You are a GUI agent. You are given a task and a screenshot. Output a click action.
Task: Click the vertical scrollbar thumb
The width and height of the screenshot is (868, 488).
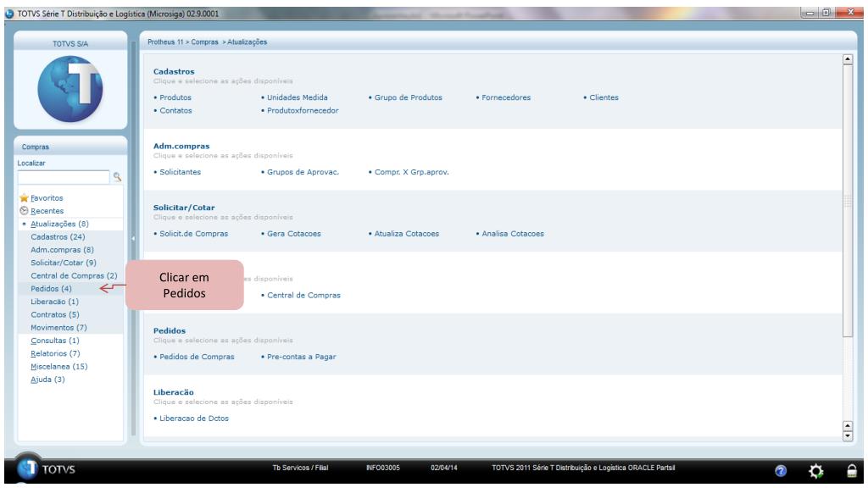point(848,200)
